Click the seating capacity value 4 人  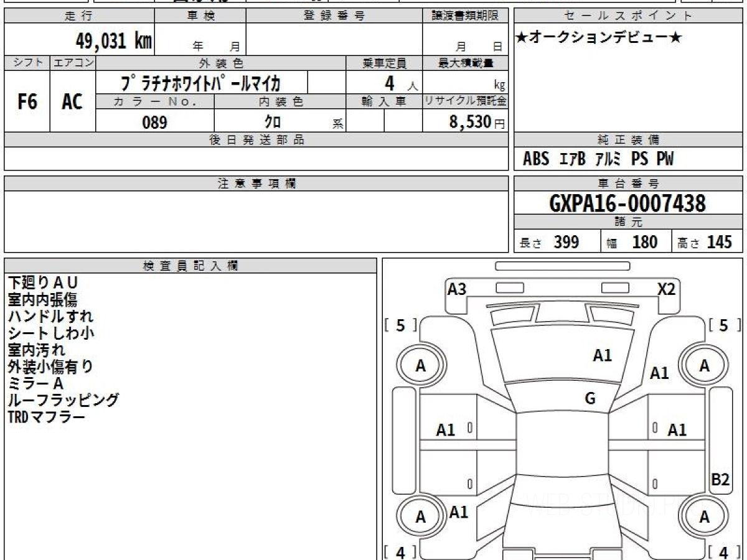(401, 83)
